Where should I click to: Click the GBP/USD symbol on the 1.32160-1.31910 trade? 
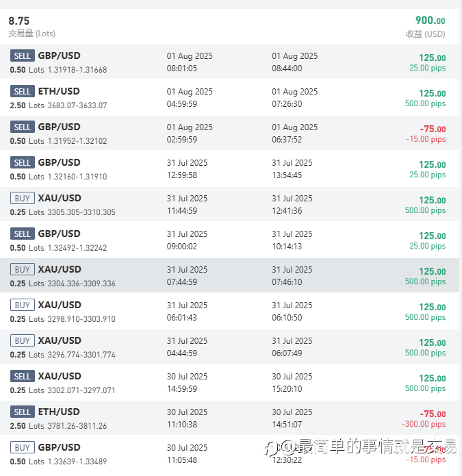click(x=59, y=162)
